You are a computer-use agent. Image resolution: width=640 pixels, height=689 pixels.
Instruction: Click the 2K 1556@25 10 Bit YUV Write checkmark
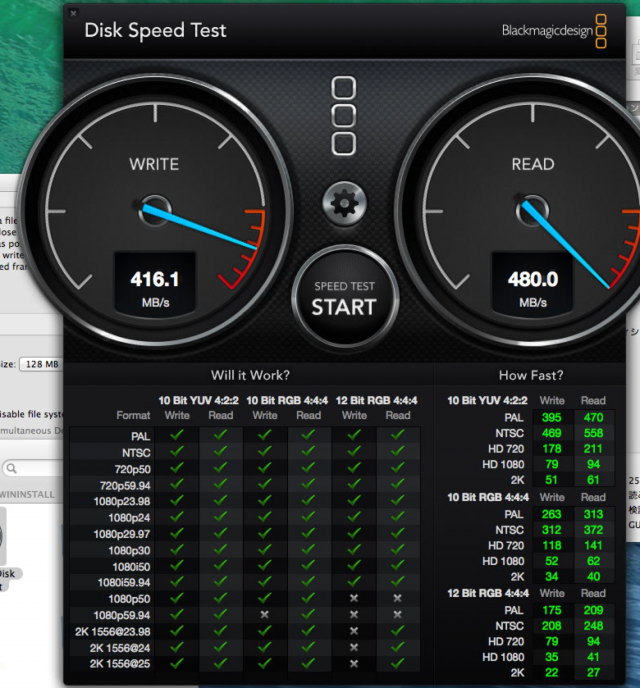click(x=177, y=663)
